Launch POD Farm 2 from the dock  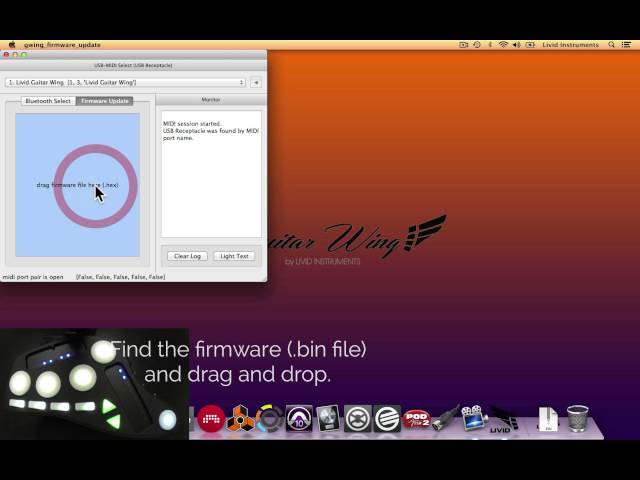(416, 419)
